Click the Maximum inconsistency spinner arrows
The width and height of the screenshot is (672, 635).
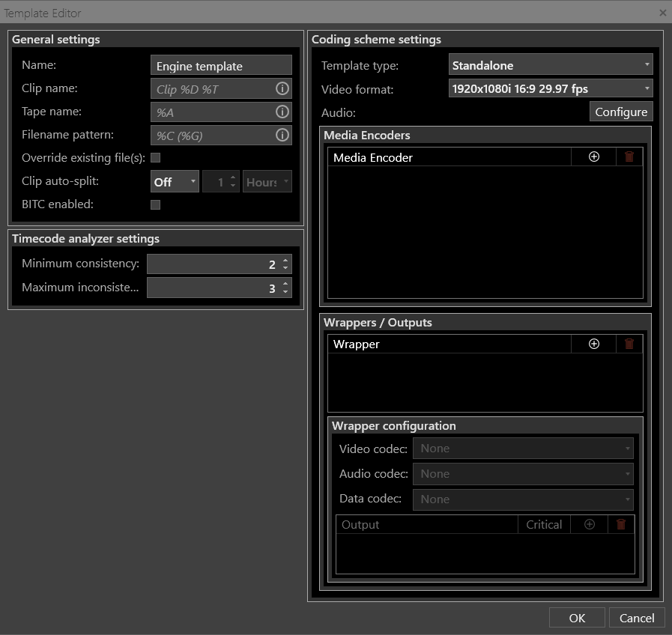[285, 288]
